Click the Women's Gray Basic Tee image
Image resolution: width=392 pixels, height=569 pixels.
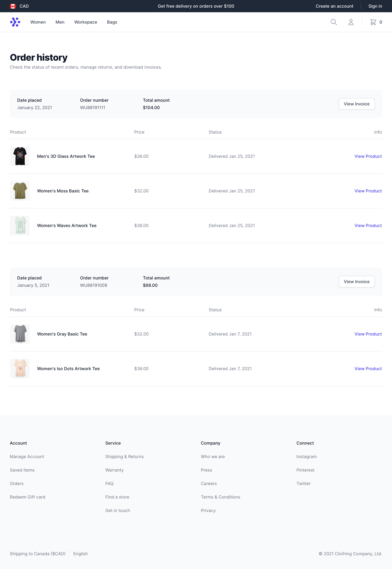click(20, 334)
